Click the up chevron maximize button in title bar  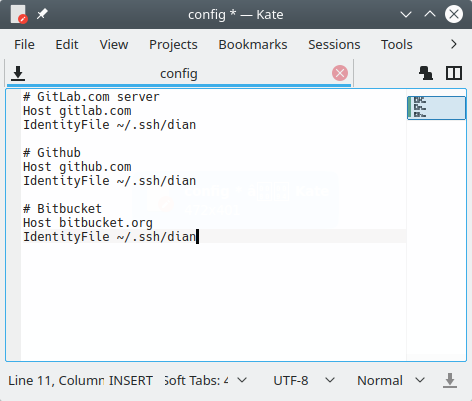(430, 14)
